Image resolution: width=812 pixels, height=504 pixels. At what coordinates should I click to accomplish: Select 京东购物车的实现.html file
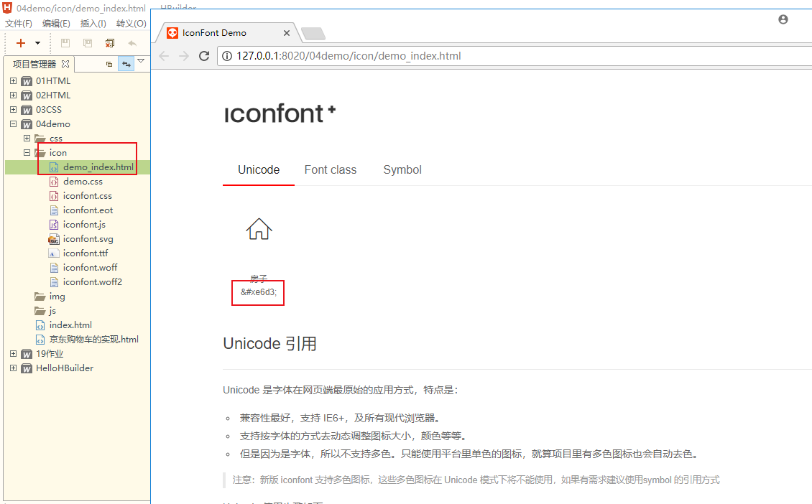point(93,340)
